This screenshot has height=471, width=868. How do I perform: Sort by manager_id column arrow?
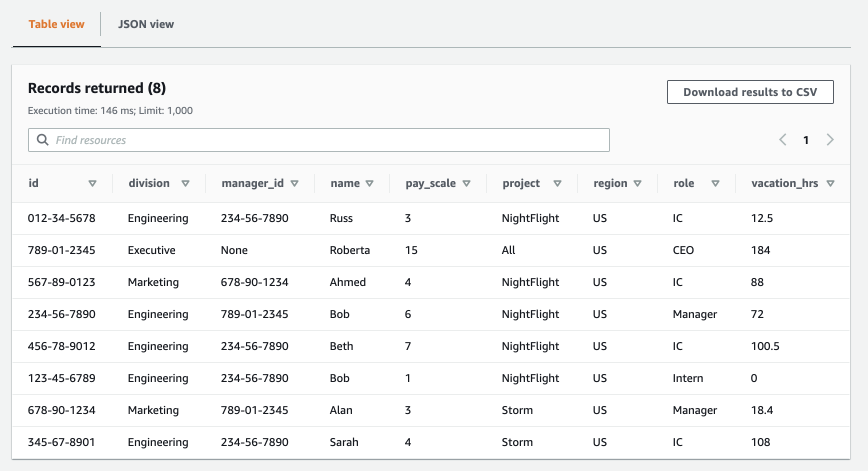[x=294, y=183]
